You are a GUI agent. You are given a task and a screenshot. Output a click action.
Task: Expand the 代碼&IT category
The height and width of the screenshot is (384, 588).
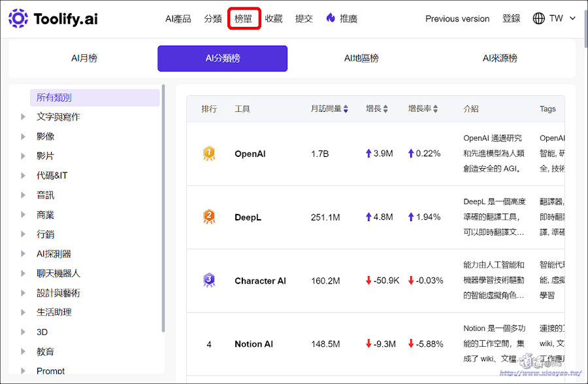24,175
